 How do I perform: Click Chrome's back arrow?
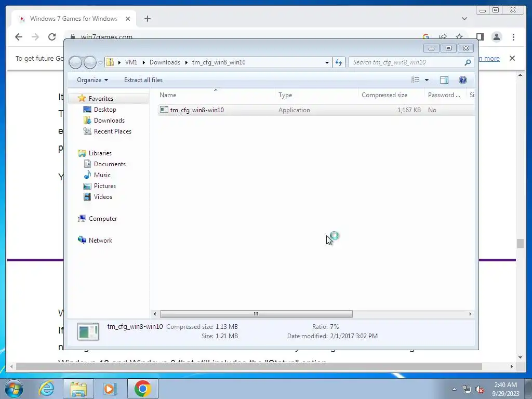point(19,37)
